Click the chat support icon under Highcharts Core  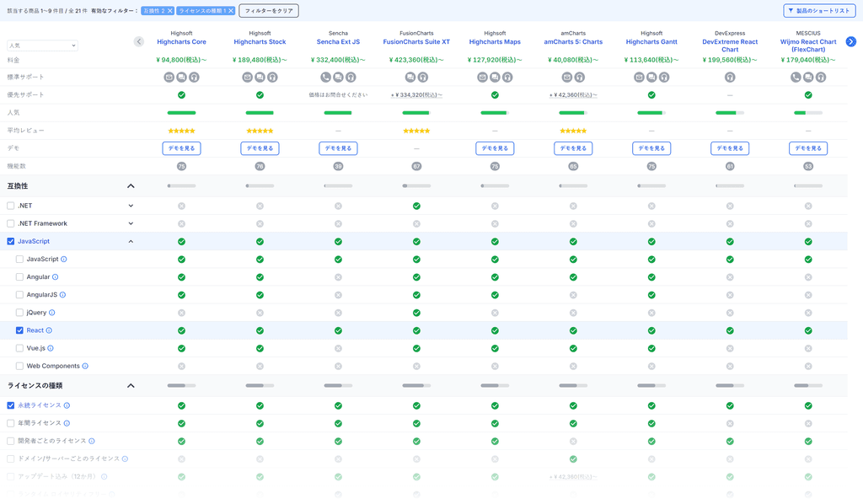[x=182, y=77]
